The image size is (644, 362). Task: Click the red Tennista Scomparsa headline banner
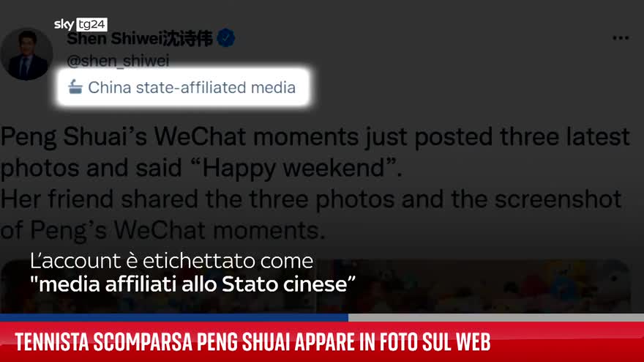tap(322, 341)
